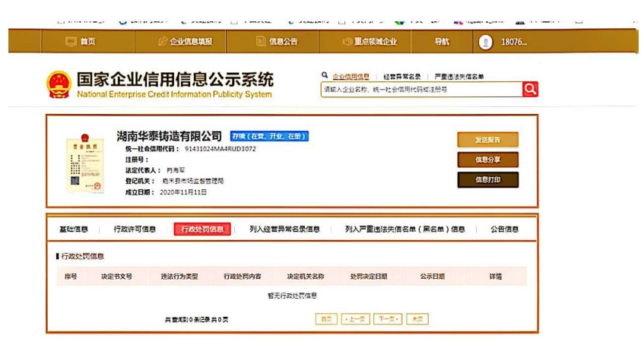644x348 pixels.
Task: Click the founding date 2020年11月11日
Action: click(182, 192)
